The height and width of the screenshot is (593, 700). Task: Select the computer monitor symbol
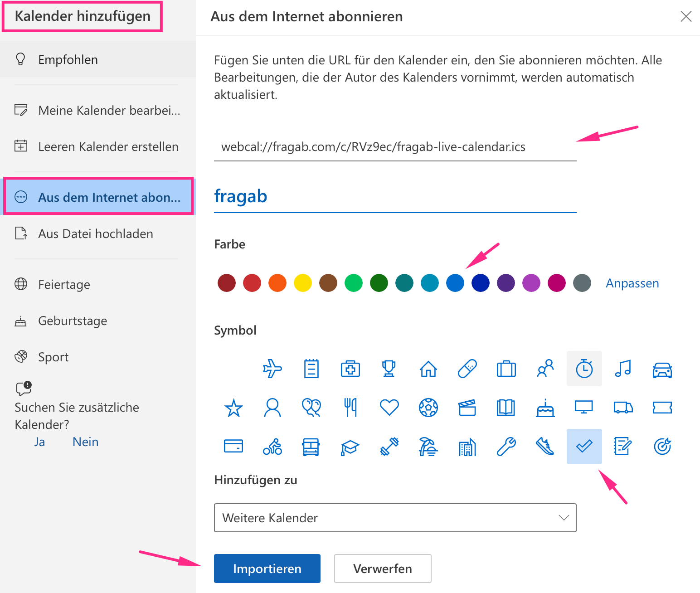[x=584, y=407]
